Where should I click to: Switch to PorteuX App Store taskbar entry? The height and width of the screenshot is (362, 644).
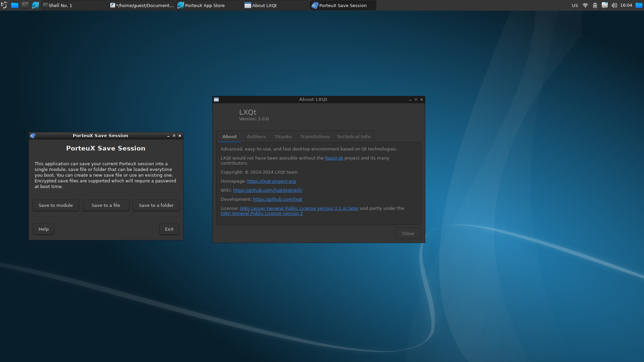[209, 5]
